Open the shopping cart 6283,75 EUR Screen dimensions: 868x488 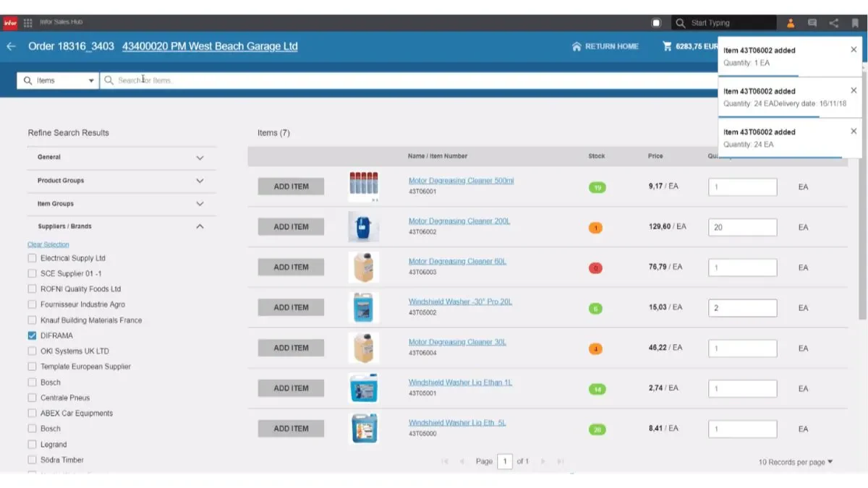coord(691,46)
